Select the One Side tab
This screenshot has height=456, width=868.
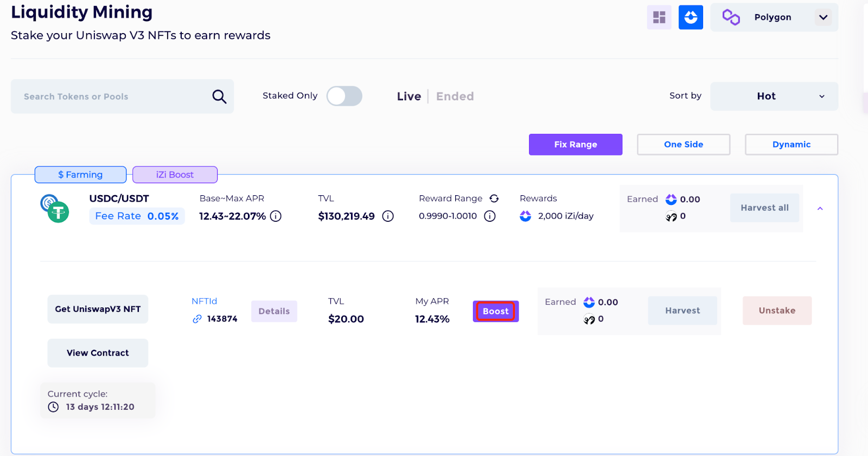click(684, 145)
